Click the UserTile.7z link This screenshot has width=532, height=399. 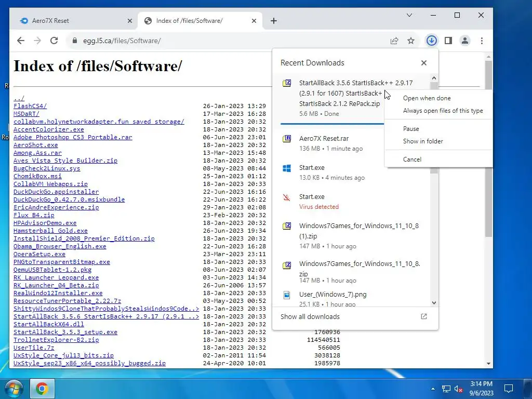point(34,348)
